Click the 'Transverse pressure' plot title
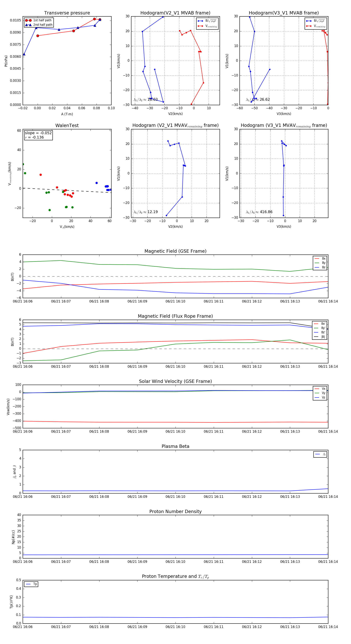The height and width of the screenshot is (644, 351). point(67,13)
